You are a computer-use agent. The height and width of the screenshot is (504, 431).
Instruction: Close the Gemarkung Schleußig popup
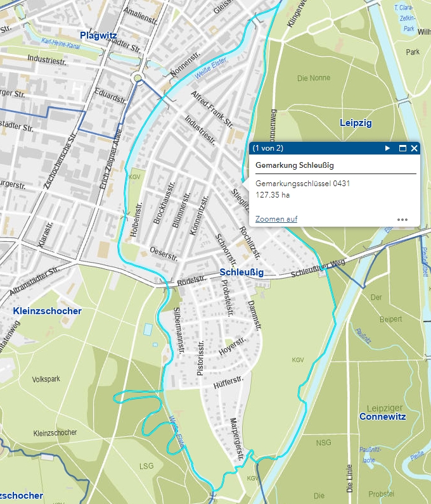415,148
